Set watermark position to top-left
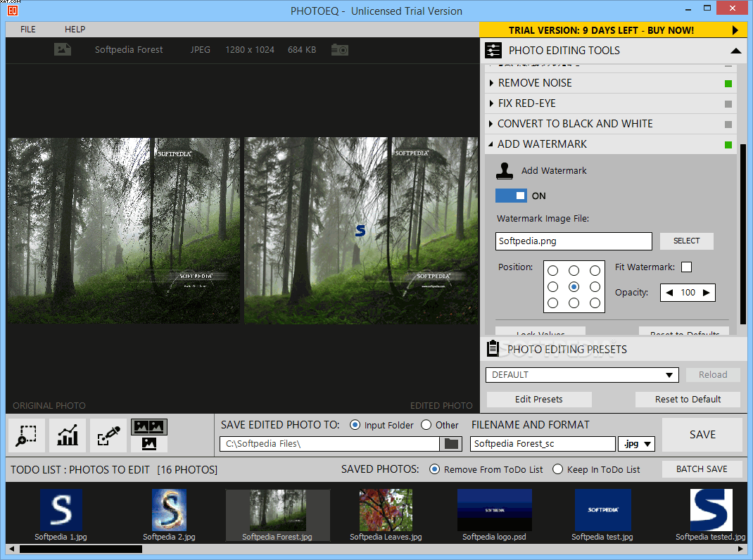This screenshot has height=560, width=753. tap(552, 270)
